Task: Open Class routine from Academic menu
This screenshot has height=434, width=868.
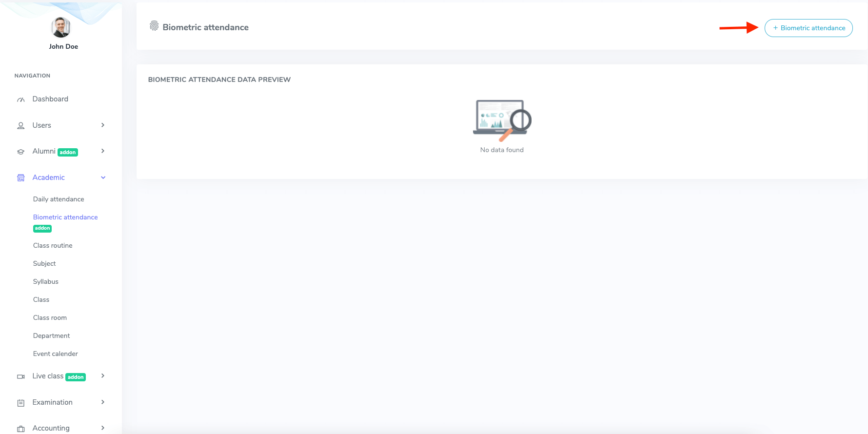Action: [53, 246]
